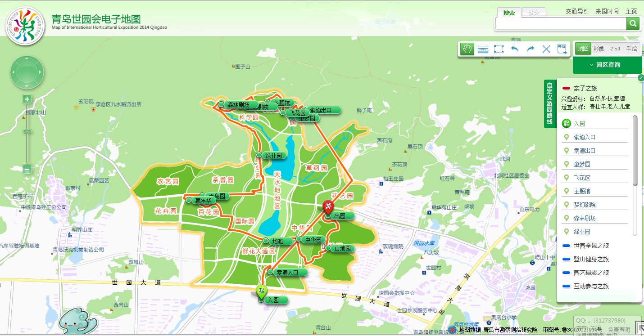
Task: Switch to 手绘 hand-drawn view
Action: coord(631,49)
